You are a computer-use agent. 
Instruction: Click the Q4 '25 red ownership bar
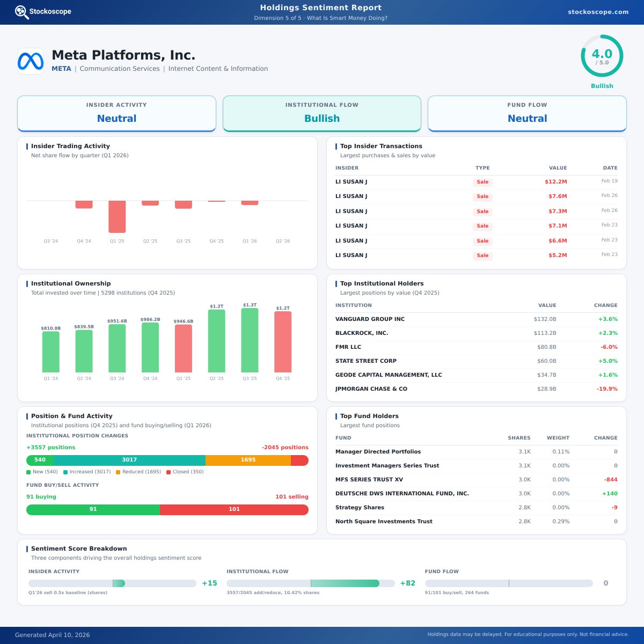(283, 342)
